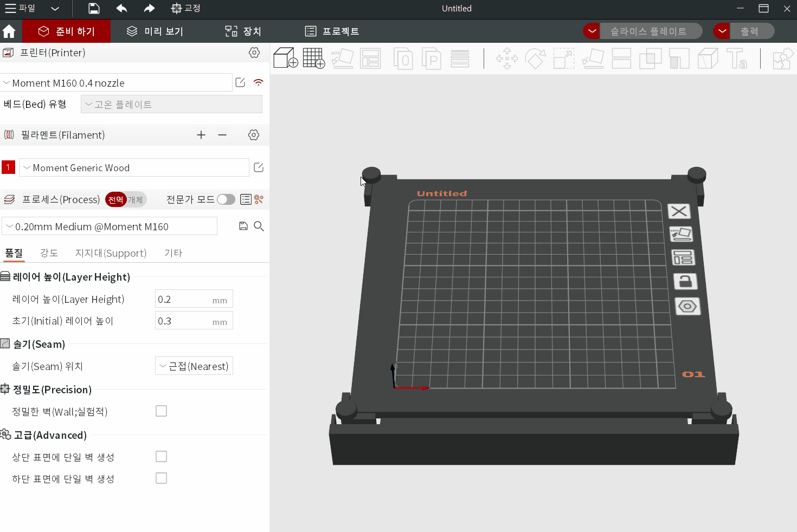Open the 지지대(Support) settings tab

(x=111, y=253)
